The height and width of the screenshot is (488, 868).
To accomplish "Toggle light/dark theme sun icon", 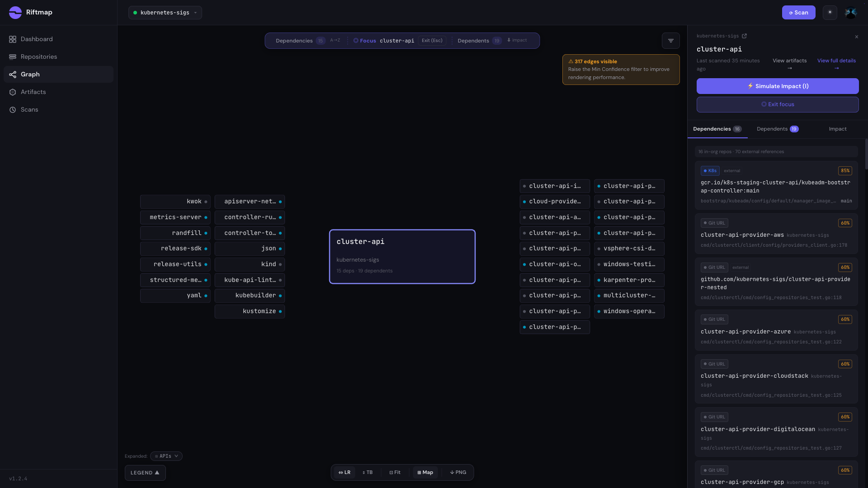I will click(830, 13).
